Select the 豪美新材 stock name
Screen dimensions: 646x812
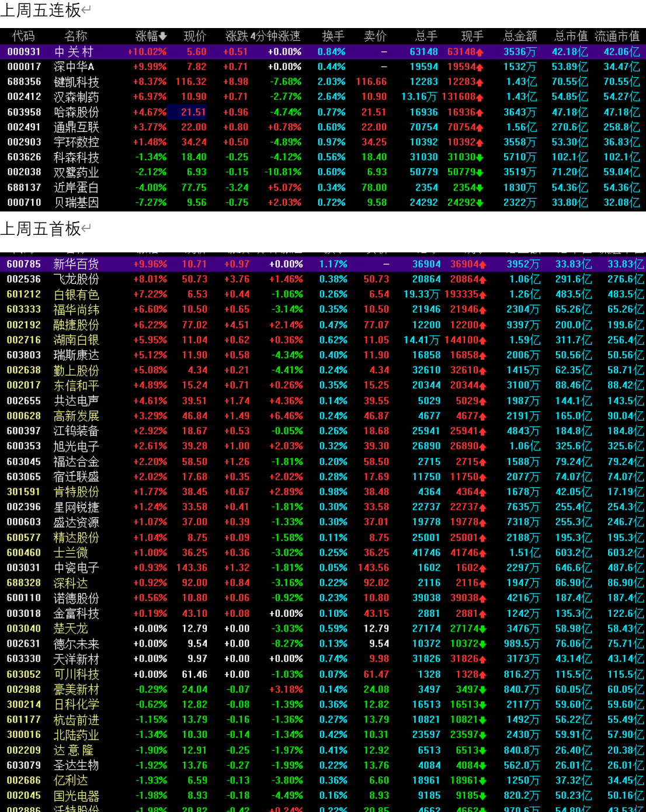tap(77, 689)
